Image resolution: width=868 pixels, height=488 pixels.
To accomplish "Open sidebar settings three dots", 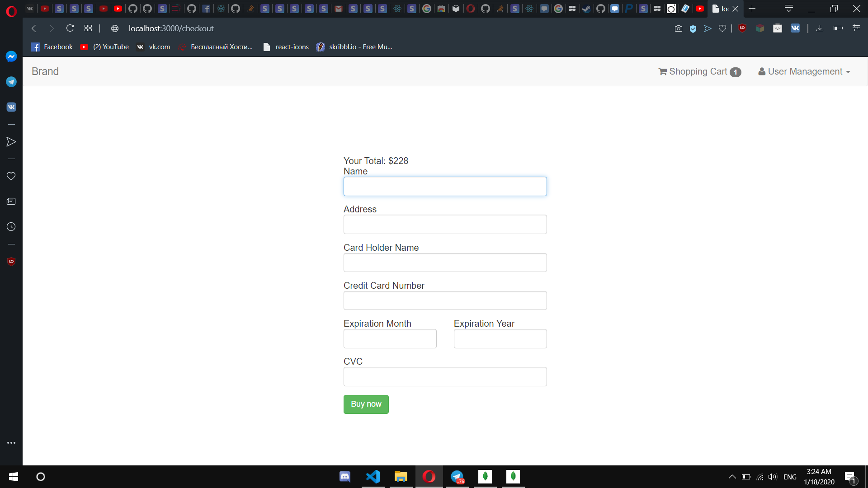I will click(x=11, y=443).
